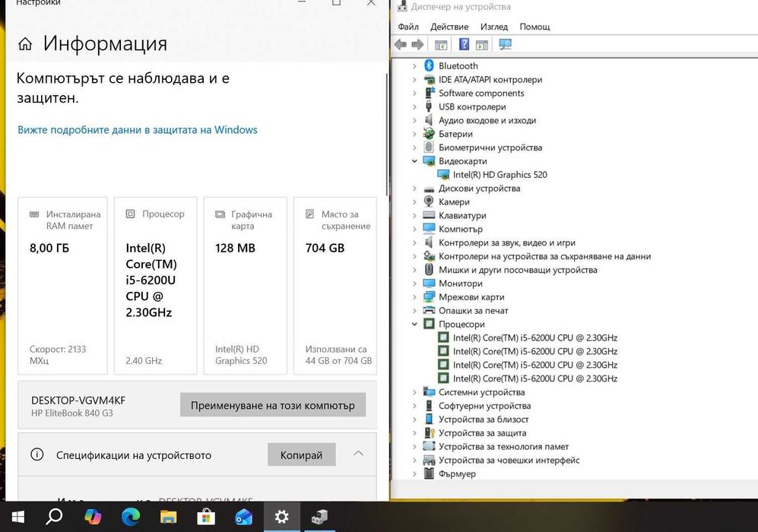This screenshot has height=532, width=758.
Task: Select Контролери за звук, видео и игри
Action: [x=506, y=242]
